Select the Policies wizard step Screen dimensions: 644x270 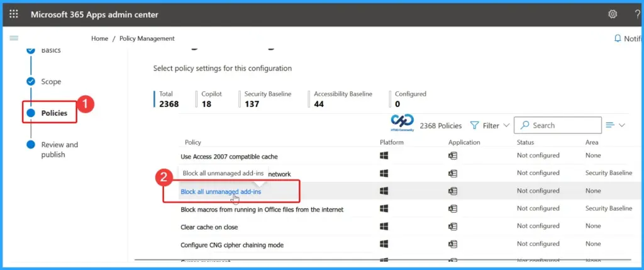(54, 113)
